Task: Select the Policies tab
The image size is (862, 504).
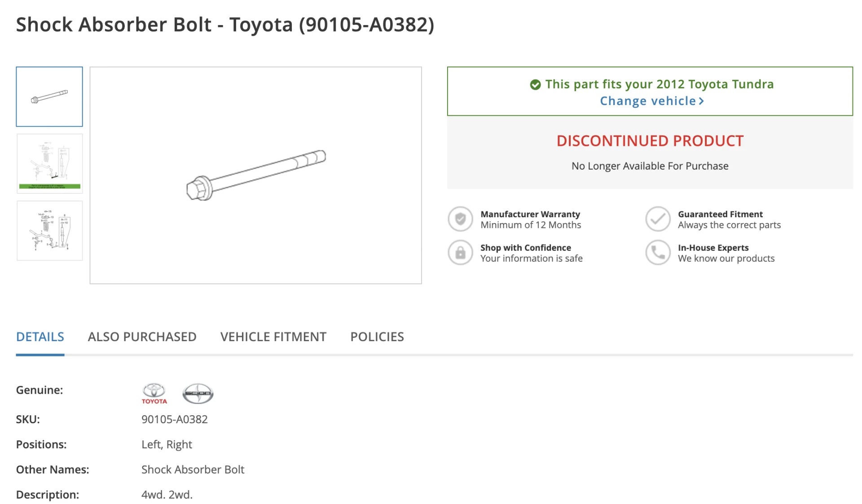Action: (377, 337)
